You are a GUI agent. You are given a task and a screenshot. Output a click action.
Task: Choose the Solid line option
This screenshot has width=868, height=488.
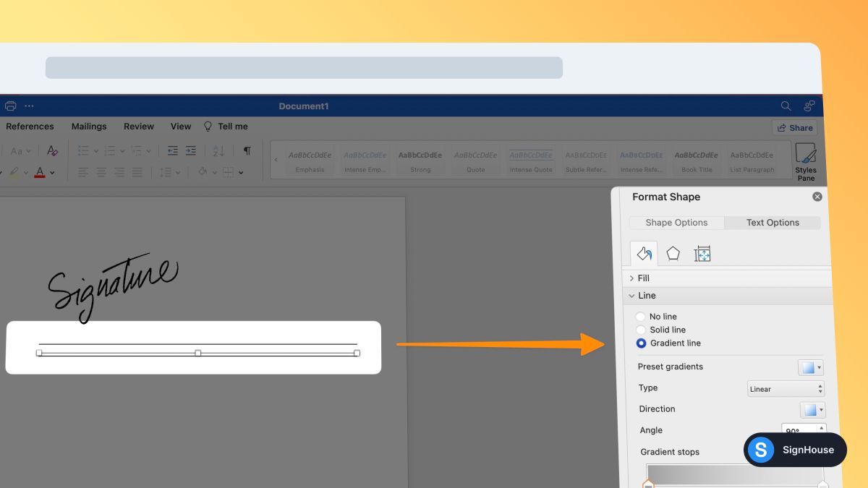point(640,330)
